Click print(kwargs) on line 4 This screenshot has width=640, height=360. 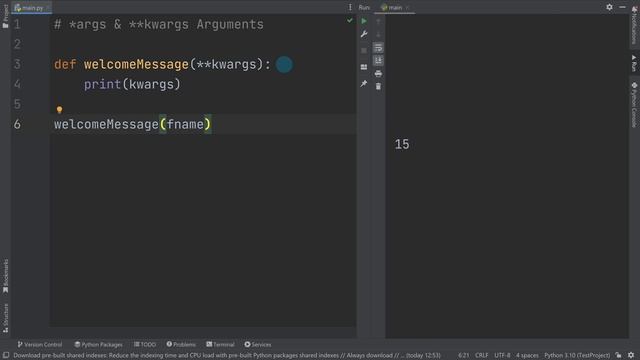pyautogui.click(x=132, y=84)
